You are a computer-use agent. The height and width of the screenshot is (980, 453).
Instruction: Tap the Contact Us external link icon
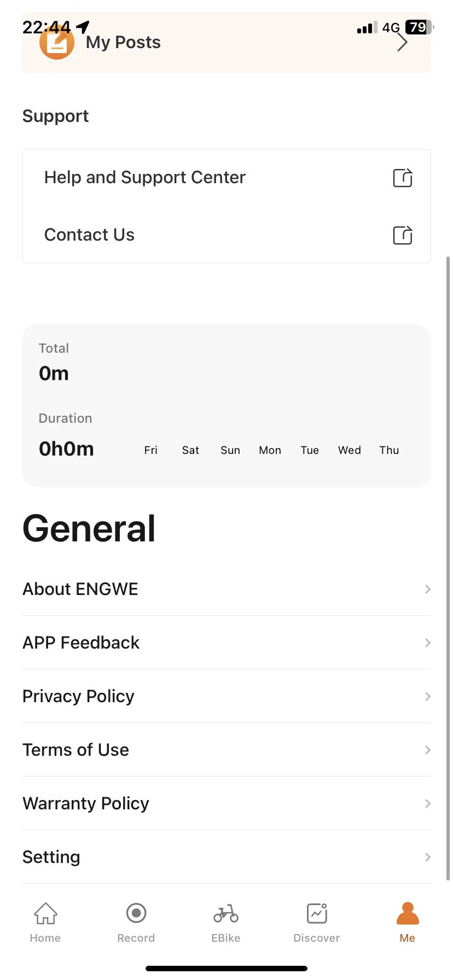pyautogui.click(x=403, y=235)
